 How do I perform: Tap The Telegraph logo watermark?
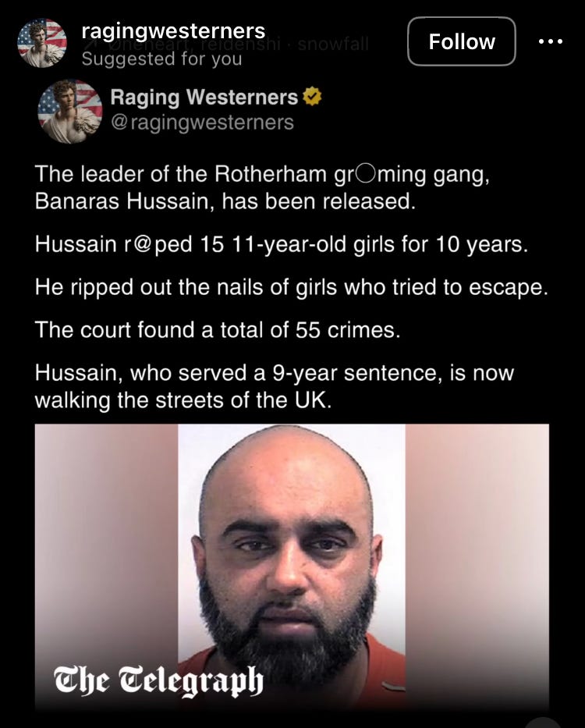pos(159,681)
